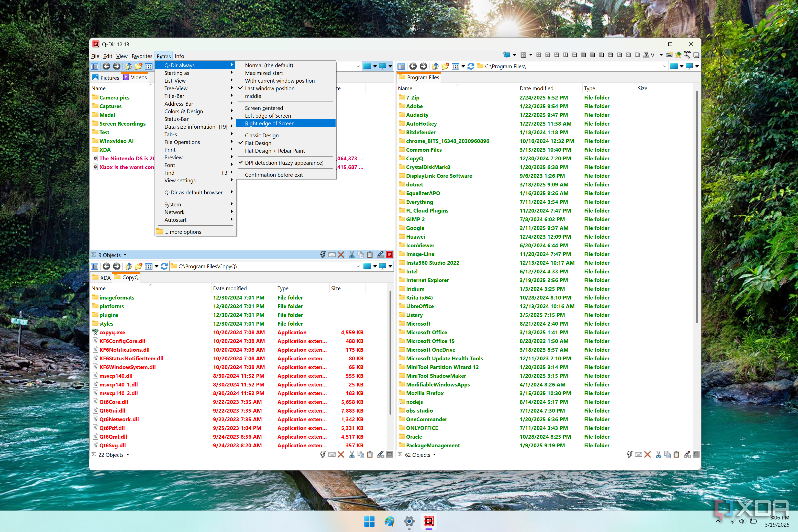Expand the 9 Objects dropdown arrow

(x=125, y=255)
